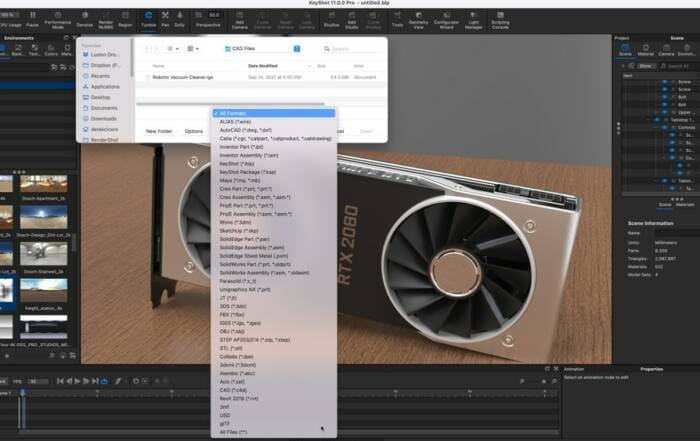
Task: Click the Options button in file dialog
Action: coord(194,131)
